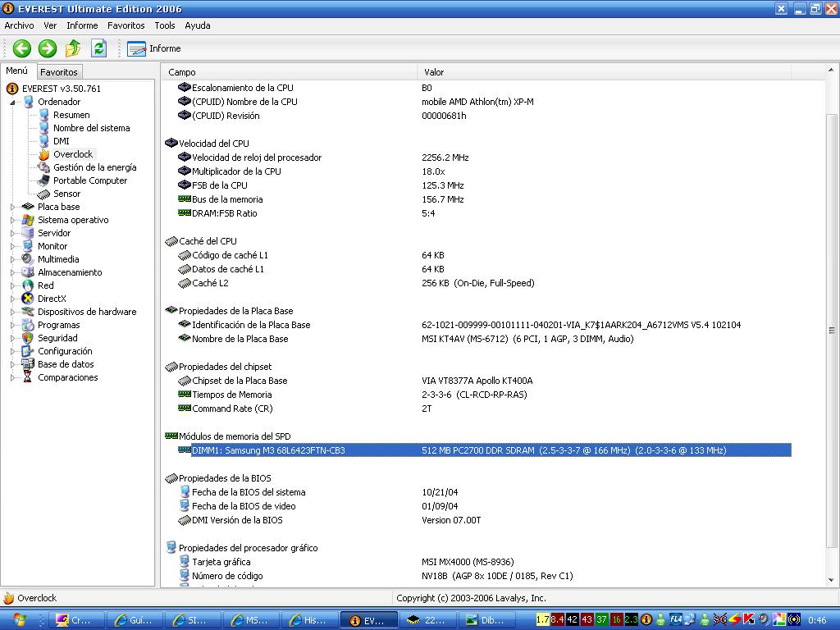Collapse the Ordenador tree node

tap(13, 102)
